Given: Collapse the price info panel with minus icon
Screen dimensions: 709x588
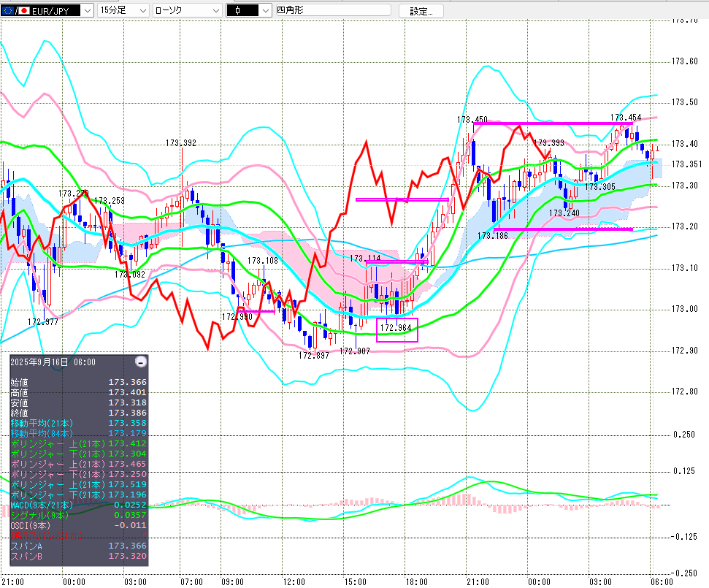Looking at the screenshot, I should pyautogui.click(x=141, y=362).
